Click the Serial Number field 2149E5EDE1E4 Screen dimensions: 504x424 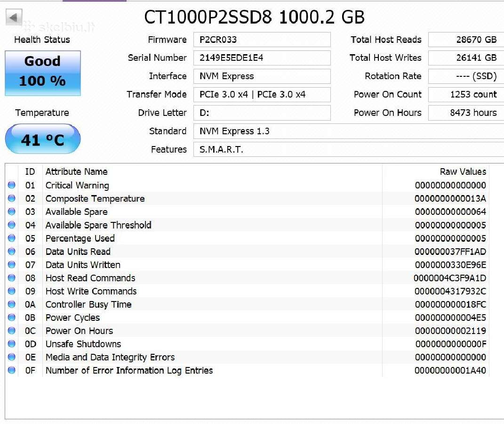point(262,58)
